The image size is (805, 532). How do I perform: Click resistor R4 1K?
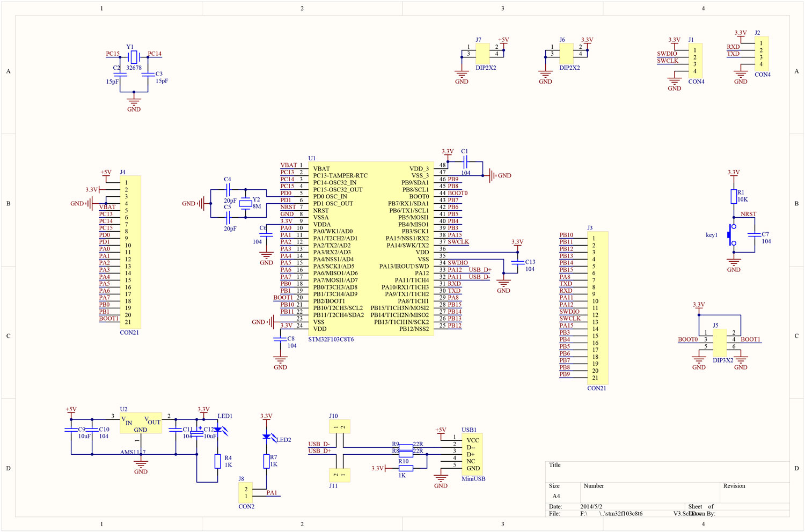pyautogui.click(x=218, y=461)
